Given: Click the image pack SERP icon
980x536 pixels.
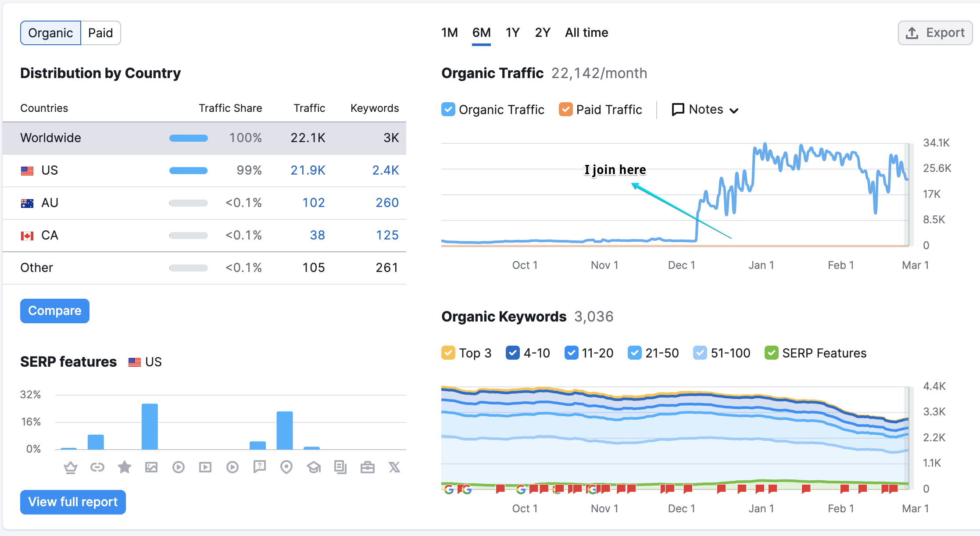Looking at the screenshot, I should click(151, 468).
